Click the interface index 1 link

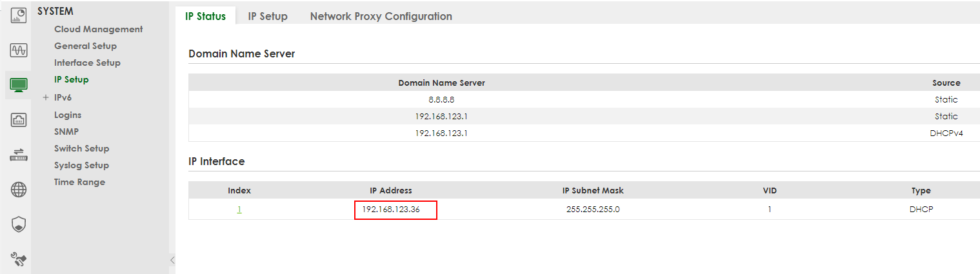(239, 210)
